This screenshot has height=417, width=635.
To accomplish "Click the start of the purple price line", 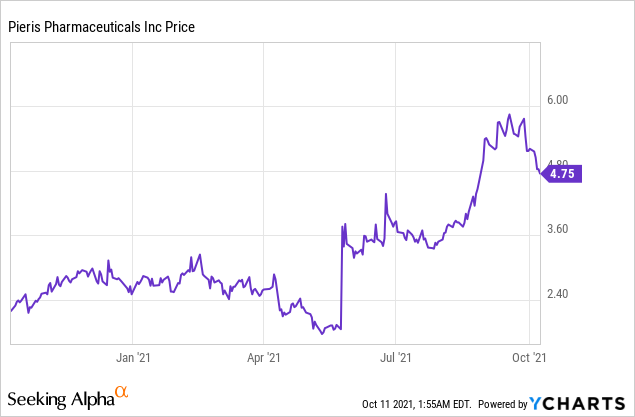I will tap(11, 312).
